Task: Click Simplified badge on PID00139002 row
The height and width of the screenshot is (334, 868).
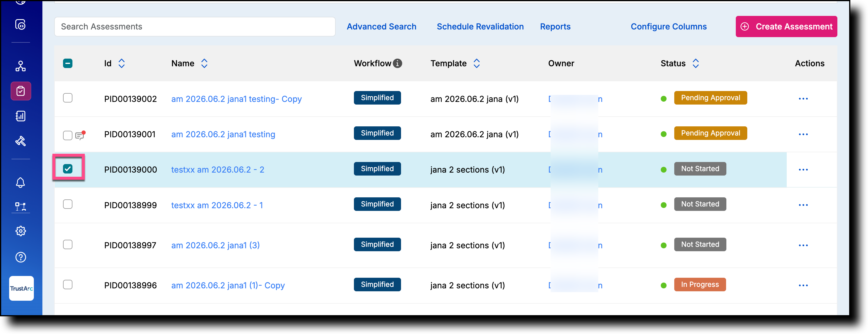Action: point(377,98)
